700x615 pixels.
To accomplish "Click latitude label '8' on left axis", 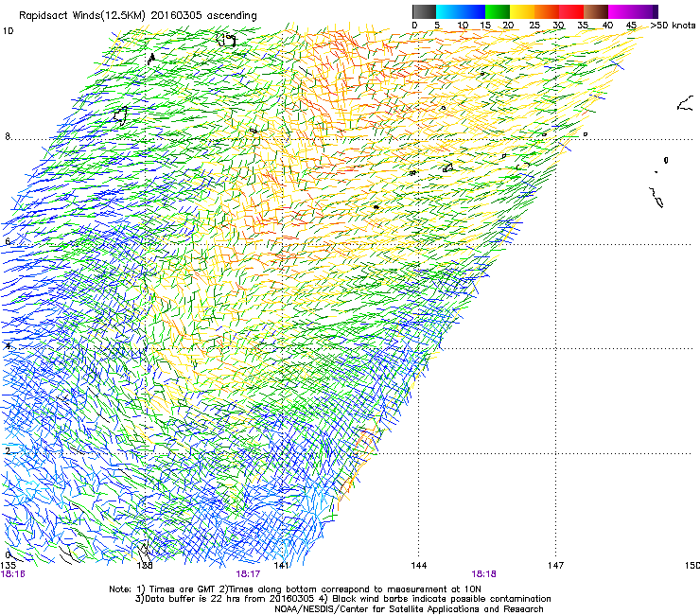I will click(8, 136).
